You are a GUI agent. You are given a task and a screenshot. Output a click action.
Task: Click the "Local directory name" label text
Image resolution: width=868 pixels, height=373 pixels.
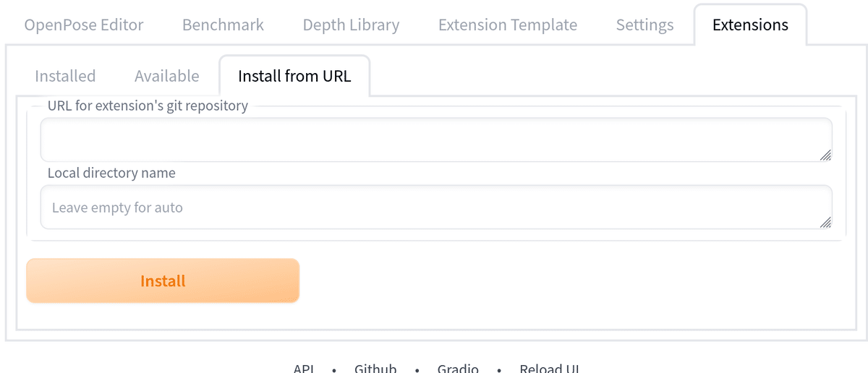[x=111, y=173]
